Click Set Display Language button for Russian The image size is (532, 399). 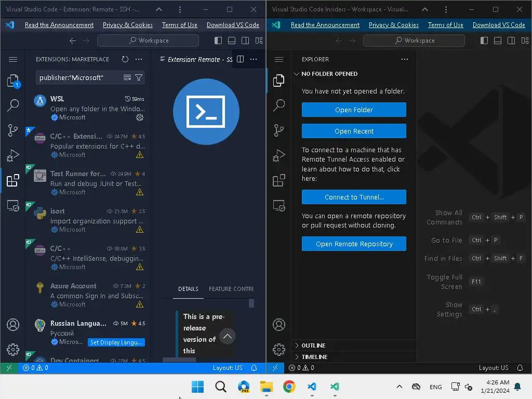tap(116, 342)
